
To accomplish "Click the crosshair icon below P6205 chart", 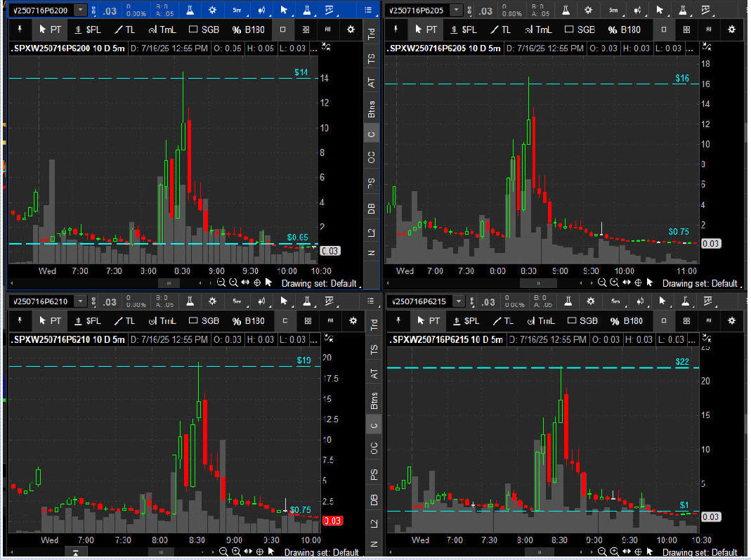I will (x=638, y=282).
